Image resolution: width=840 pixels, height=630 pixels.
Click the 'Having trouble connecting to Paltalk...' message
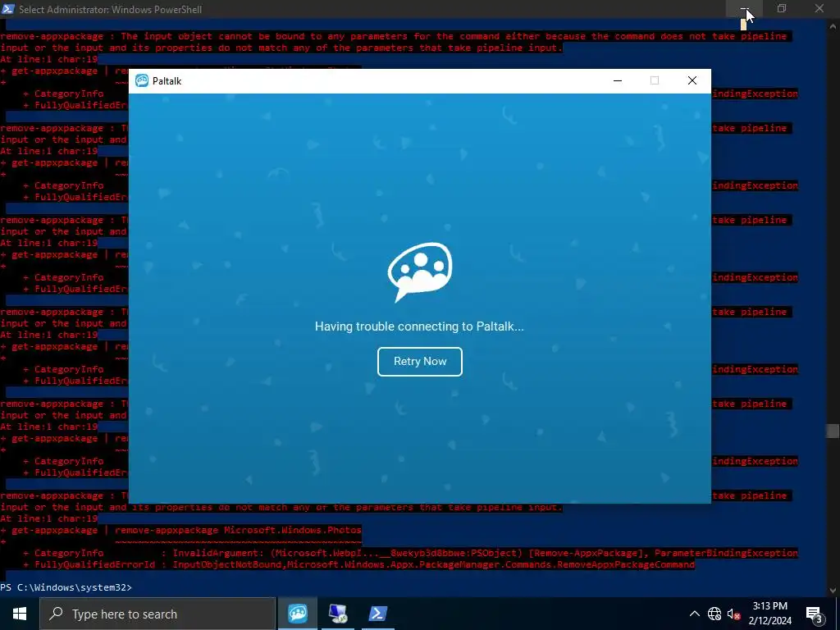point(419,326)
